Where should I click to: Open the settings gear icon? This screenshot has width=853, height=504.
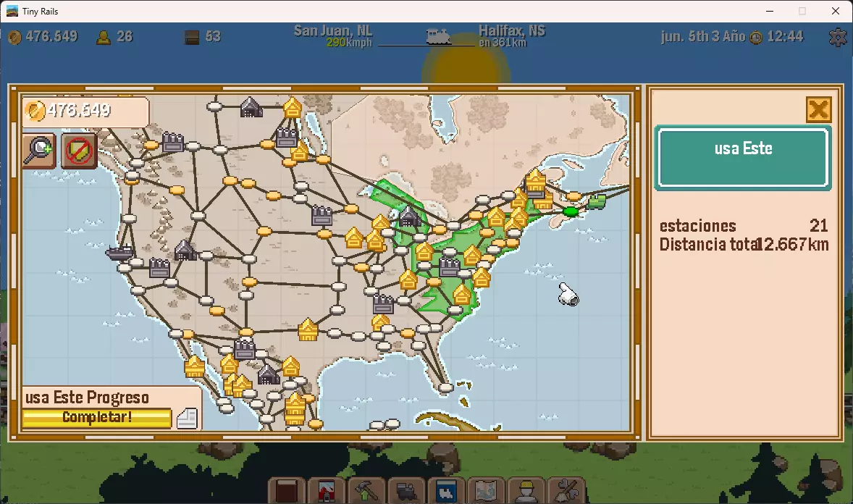click(839, 37)
